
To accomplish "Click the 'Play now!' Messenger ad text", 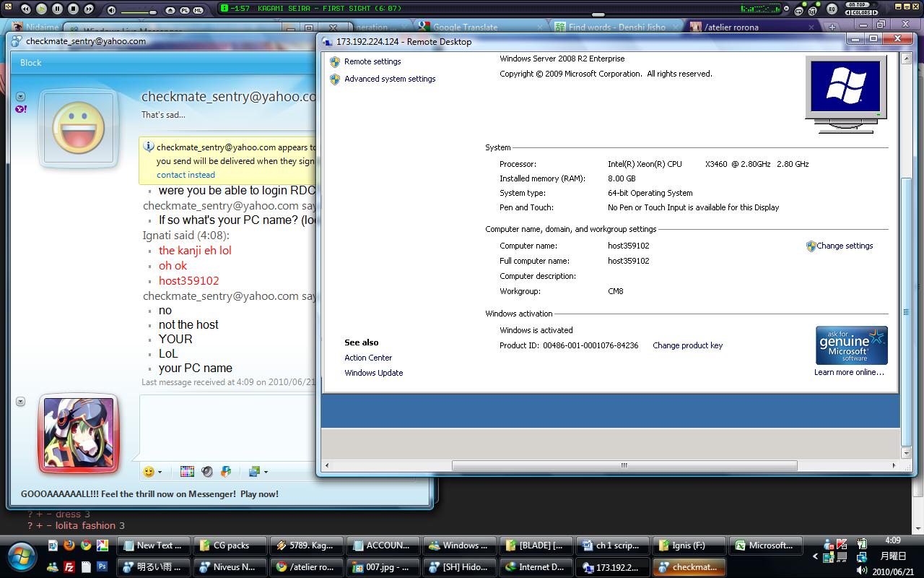I will pyautogui.click(x=259, y=494).
